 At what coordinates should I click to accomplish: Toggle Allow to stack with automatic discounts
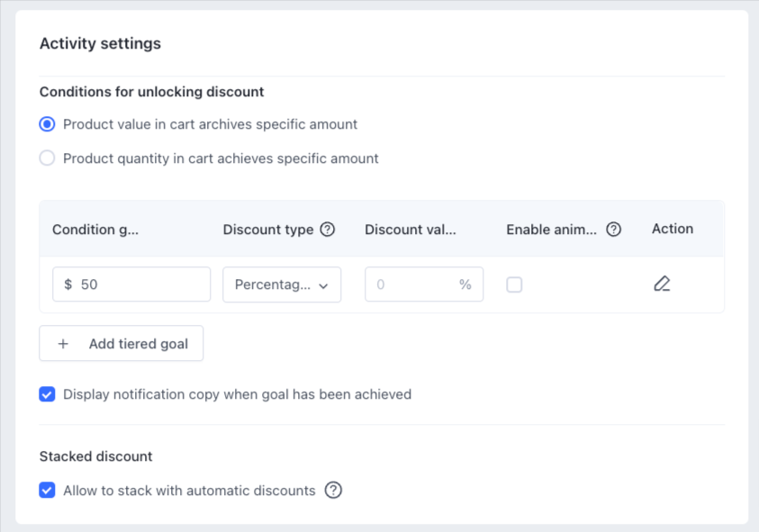point(48,491)
